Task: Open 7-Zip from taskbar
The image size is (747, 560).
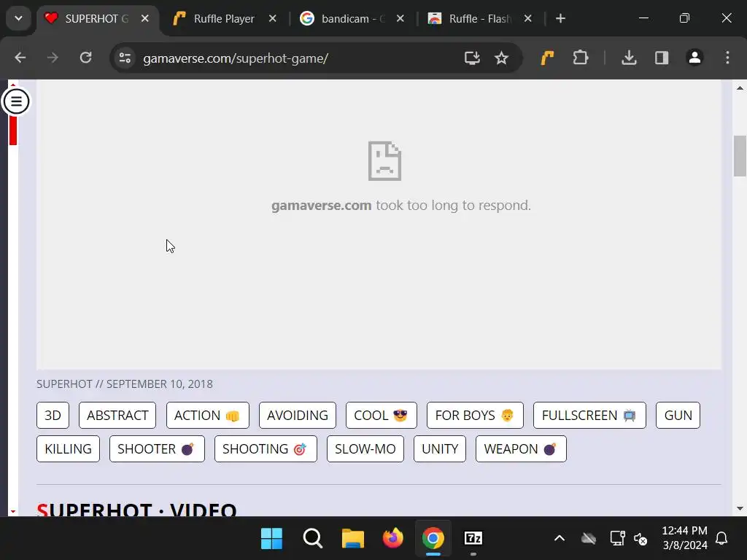Action: coord(473,538)
